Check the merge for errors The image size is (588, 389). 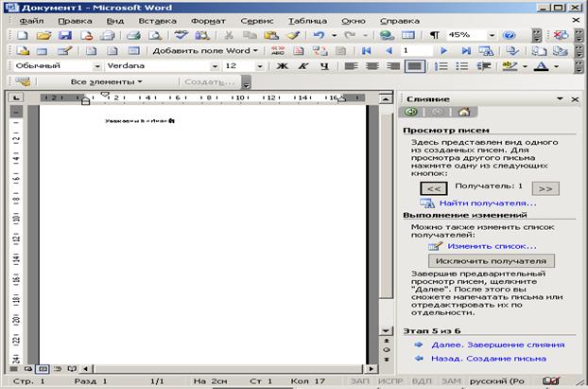[511, 51]
